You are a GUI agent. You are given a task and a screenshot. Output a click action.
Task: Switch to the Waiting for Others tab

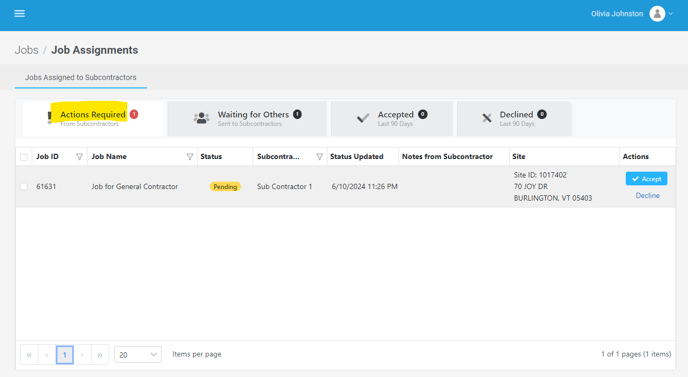click(247, 118)
